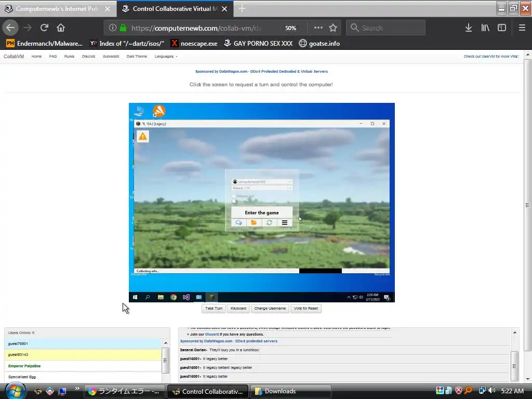Click the users list scrollbar up arrow
This screenshot has height=399, width=532.
point(166,343)
